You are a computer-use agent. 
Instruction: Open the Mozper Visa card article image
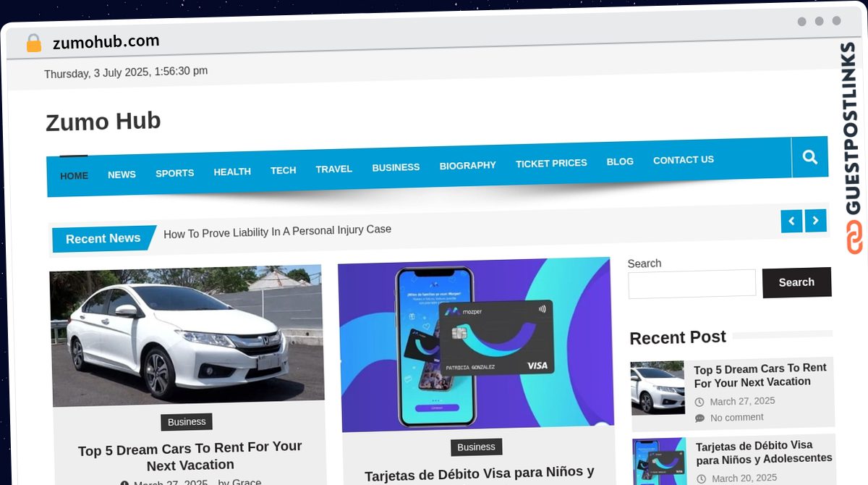tap(475, 345)
